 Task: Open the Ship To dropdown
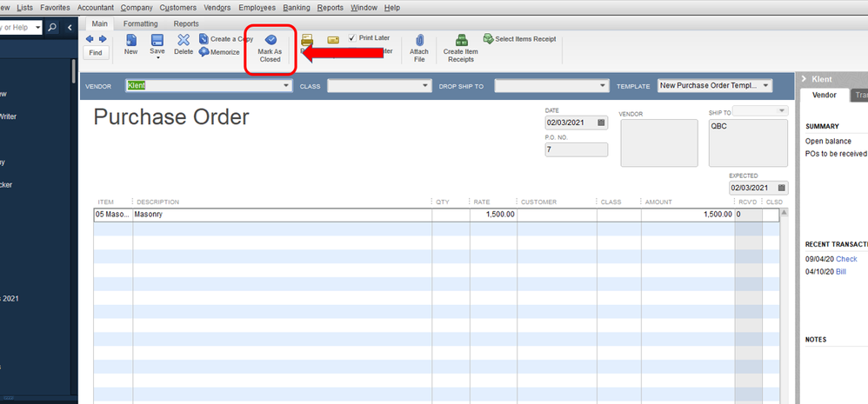pos(782,111)
